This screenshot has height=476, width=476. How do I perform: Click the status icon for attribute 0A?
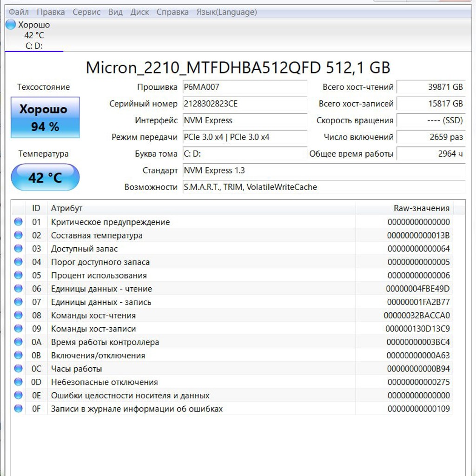pyautogui.click(x=19, y=342)
